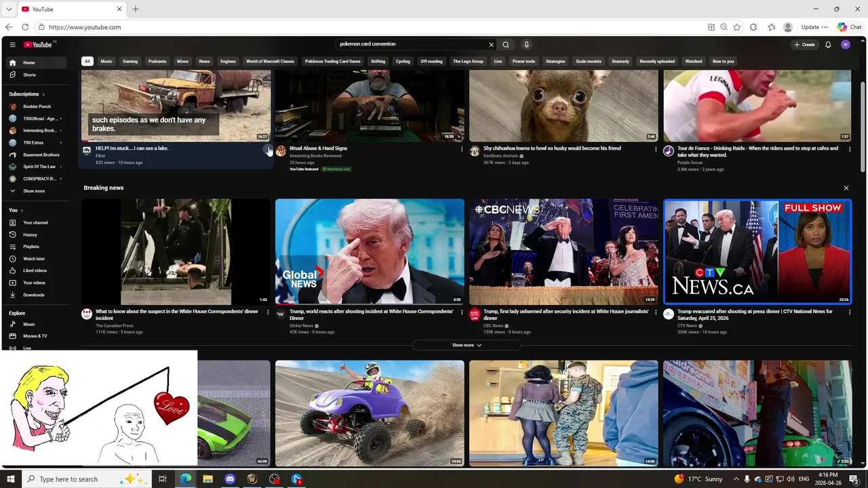Select the Podcasts filter chip
This screenshot has width=868, height=488.
157,61
